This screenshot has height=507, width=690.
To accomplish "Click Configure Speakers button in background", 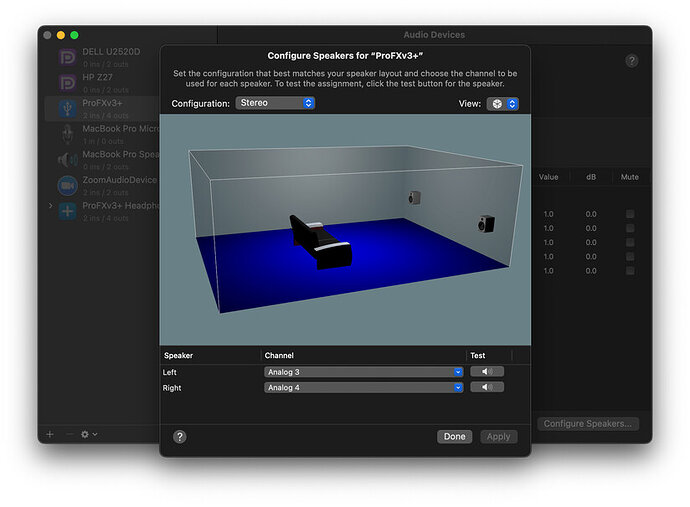I will pos(588,424).
